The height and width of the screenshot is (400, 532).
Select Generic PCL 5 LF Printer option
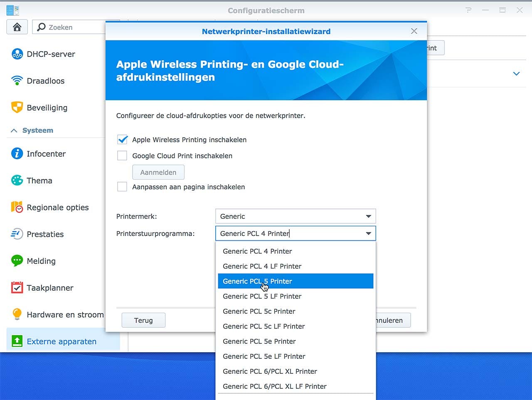296,296
